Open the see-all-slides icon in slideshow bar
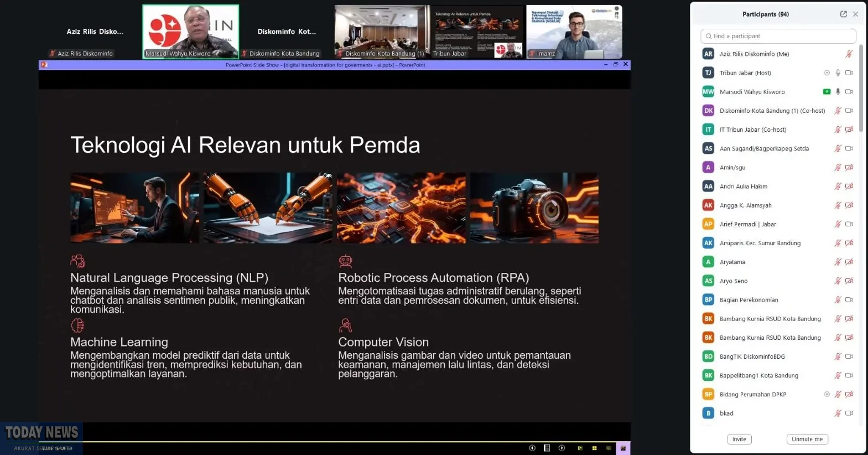 tap(547, 448)
